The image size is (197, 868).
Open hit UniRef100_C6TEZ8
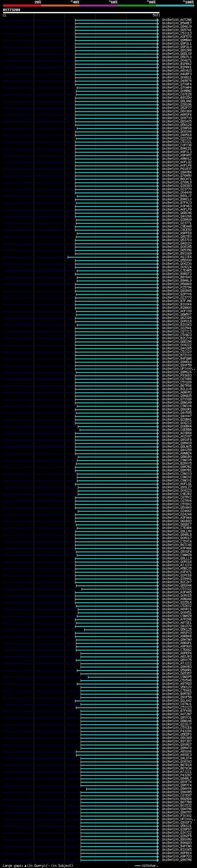(176, 95)
